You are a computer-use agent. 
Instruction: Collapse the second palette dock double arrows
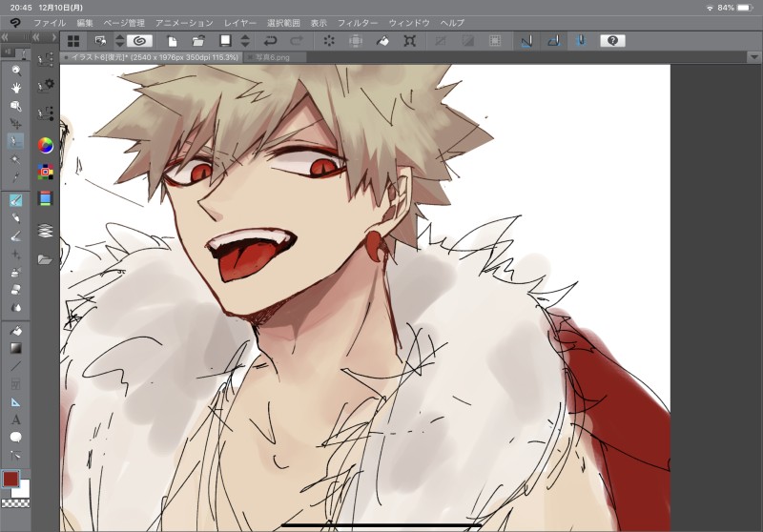(x=36, y=37)
